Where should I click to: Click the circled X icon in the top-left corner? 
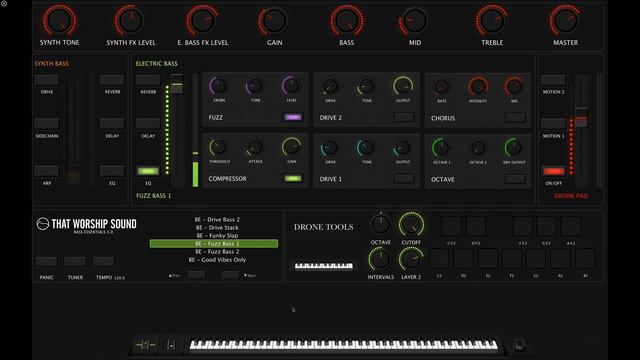[x=4, y=4]
